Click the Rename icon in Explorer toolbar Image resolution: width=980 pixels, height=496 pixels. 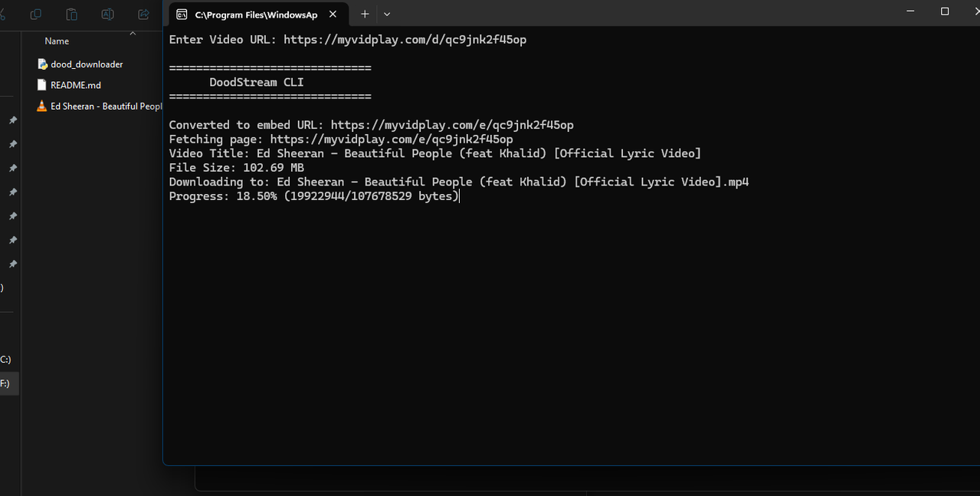click(107, 15)
